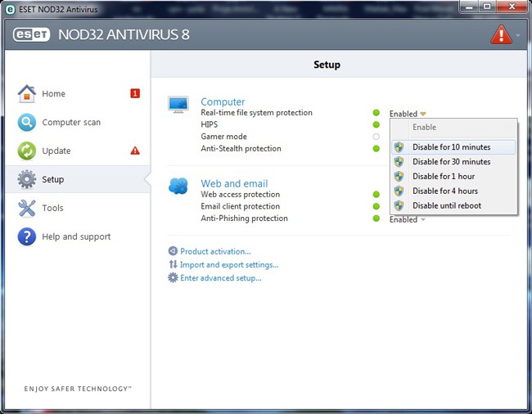Image resolution: width=532 pixels, height=414 pixels.
Task: Select the greyed Enable menu entry
Action: pyautogui.click(x=453, y=128)
